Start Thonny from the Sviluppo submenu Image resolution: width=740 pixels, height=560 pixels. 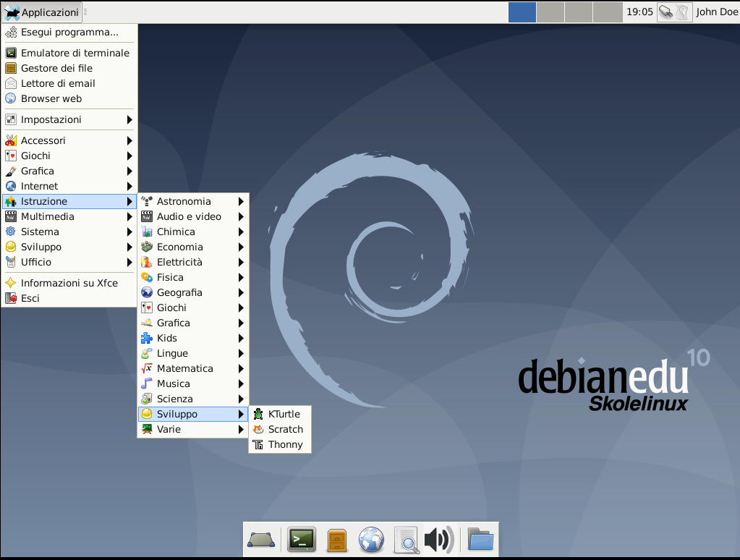tap(280, 444)
